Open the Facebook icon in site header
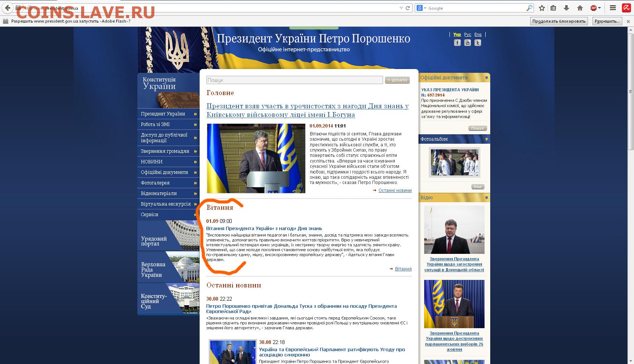Screen dimensions: 634x364 (x=457, y=43)
